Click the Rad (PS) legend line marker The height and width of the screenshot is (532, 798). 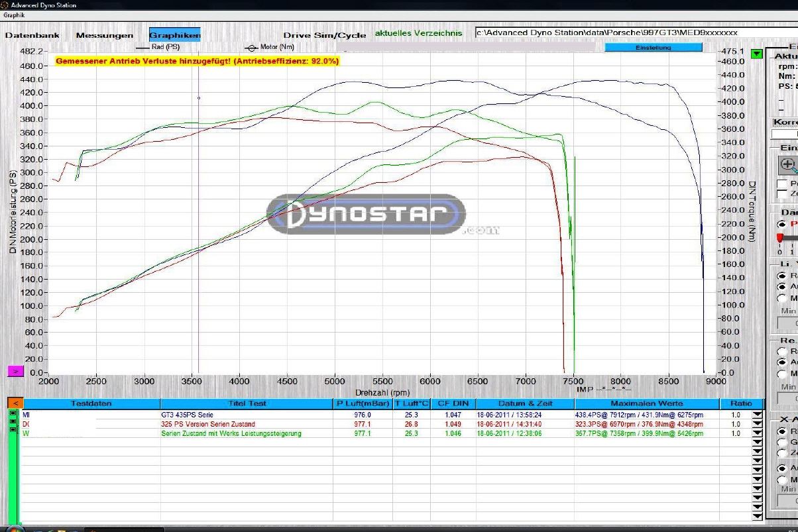[142, 48]
